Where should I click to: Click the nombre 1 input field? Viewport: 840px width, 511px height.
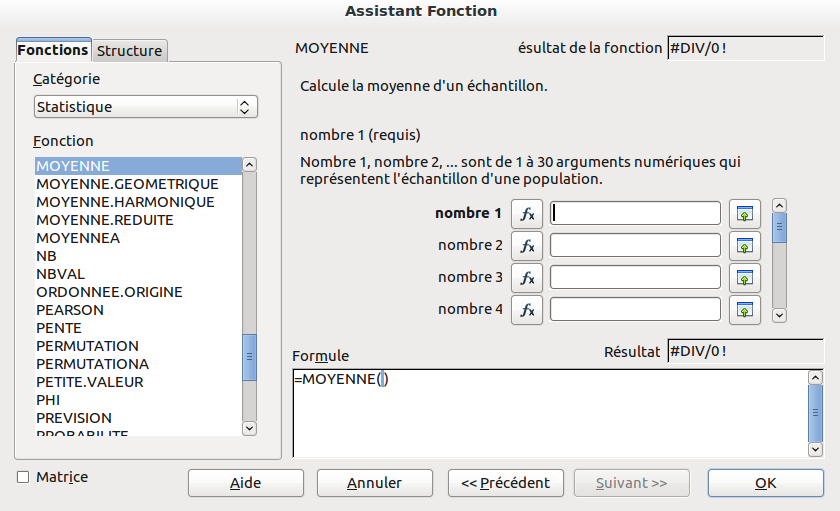[636, 214]
